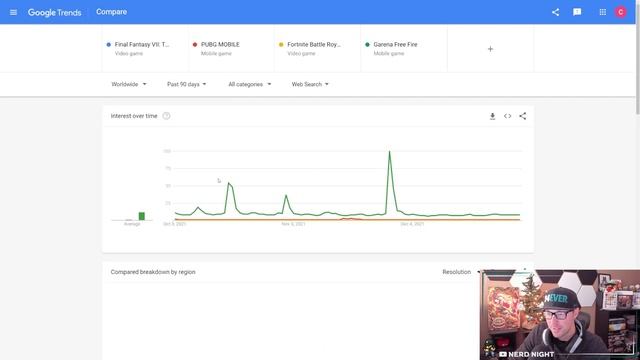
Task: Edit the Fortnite Battle Royale search term
Action: point(318,49)
